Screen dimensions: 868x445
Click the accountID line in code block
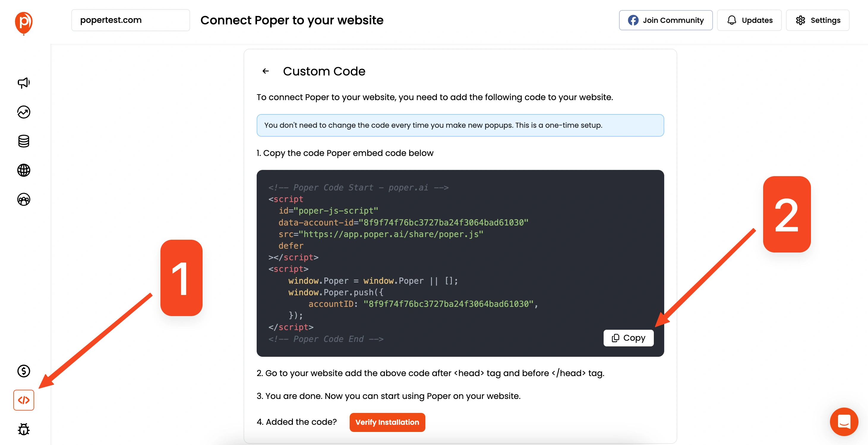tap(423, 304)
